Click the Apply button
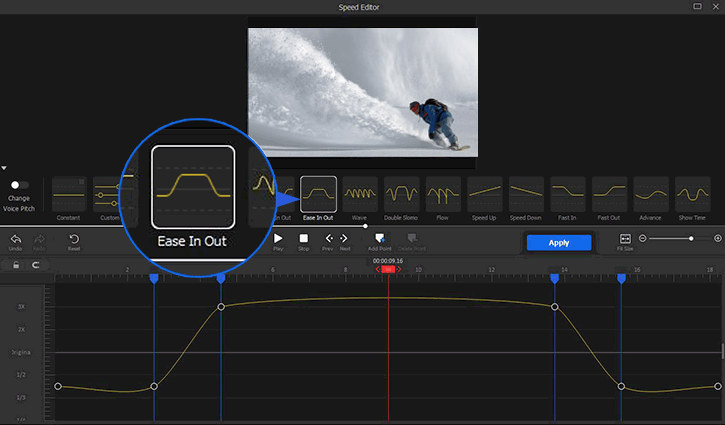 [x=559, y=243]
